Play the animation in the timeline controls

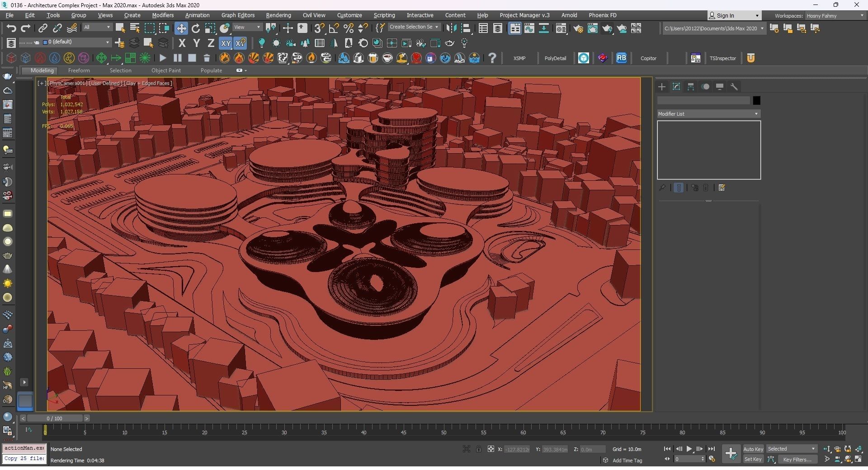pyautogui.click(x=689, y=449)
